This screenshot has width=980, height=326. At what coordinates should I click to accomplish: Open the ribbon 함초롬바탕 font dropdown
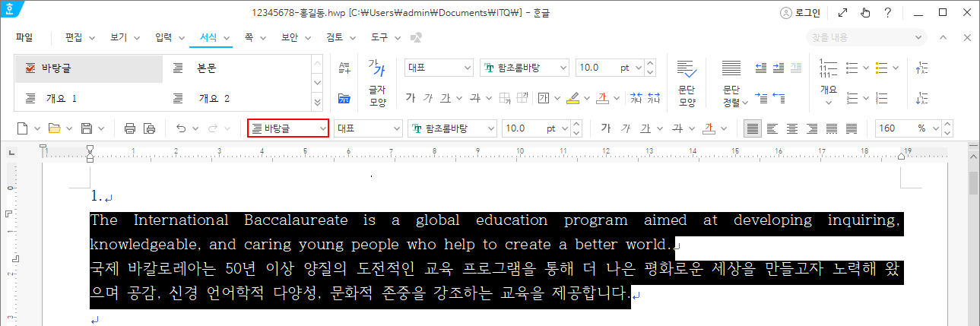(x=563, y=68)
